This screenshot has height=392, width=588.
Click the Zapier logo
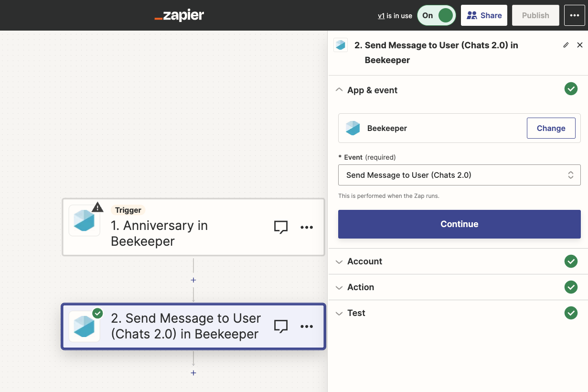(179, 15)
